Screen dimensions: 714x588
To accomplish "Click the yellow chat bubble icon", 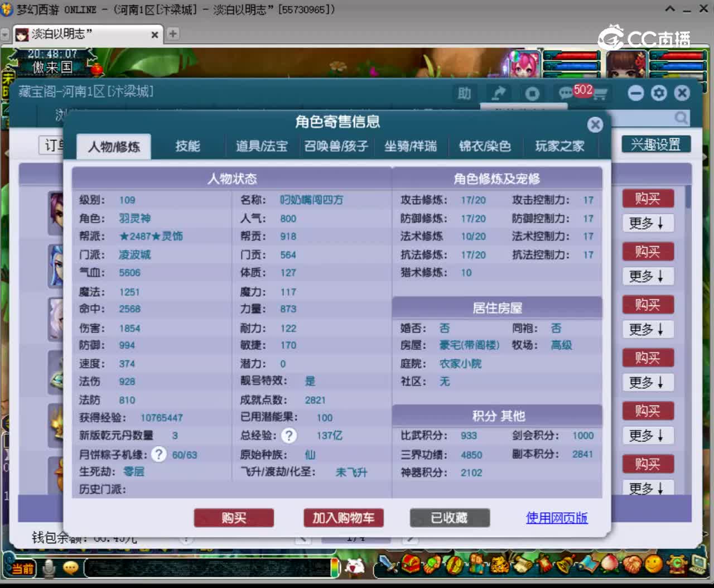I will click(x=70, y=568).
